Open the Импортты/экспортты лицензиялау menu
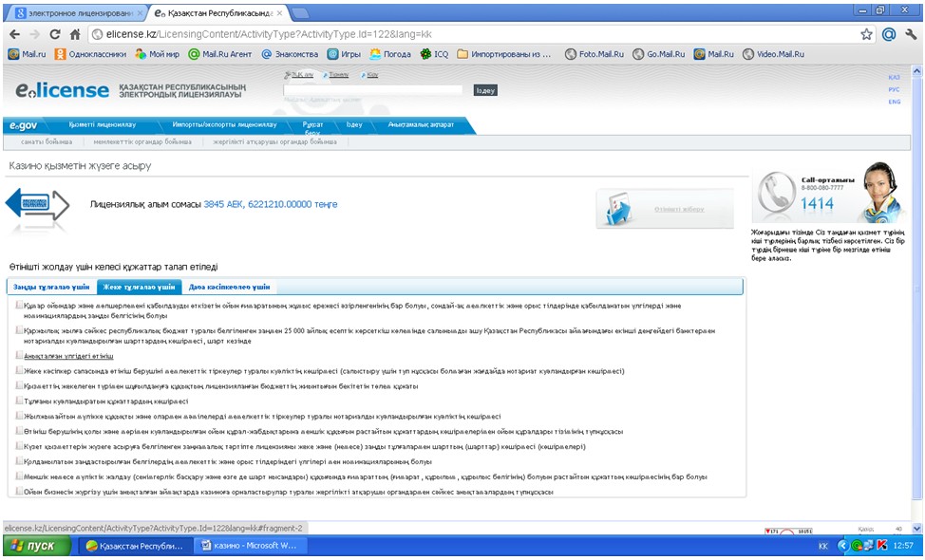 click(x=224, y=125)
